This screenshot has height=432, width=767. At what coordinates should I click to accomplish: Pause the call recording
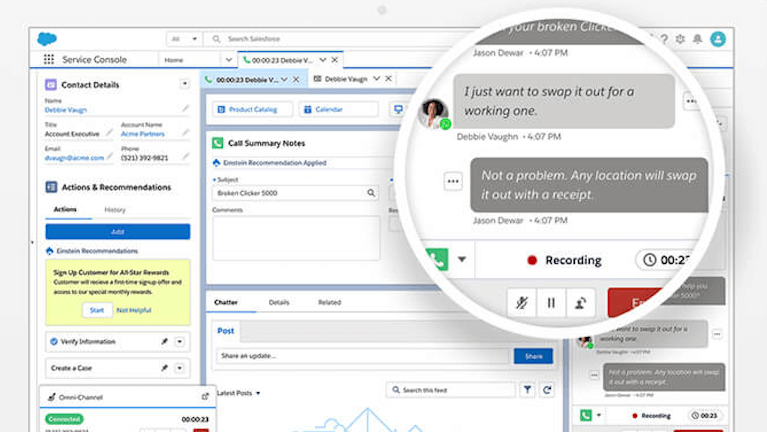tap(551, 303)
